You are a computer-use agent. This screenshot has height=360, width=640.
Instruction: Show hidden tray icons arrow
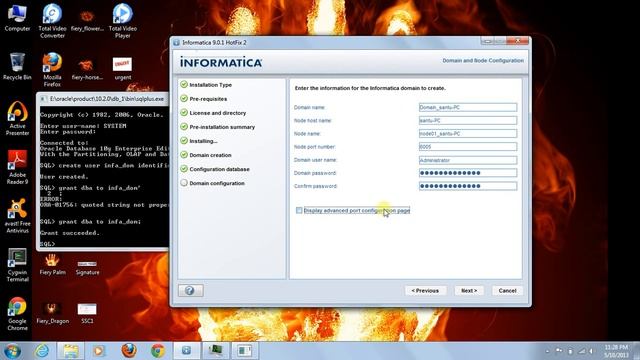[x=547, y=351]
